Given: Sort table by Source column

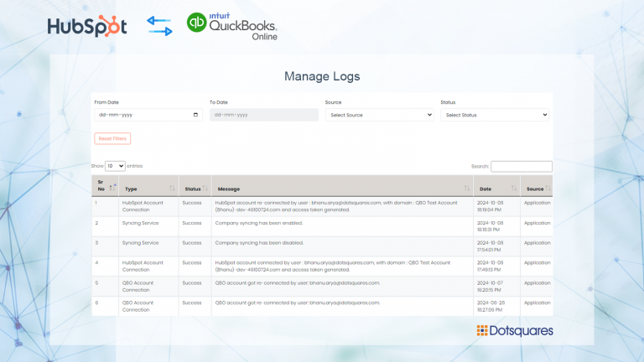Looking at the screenshot, I should 548,188.
